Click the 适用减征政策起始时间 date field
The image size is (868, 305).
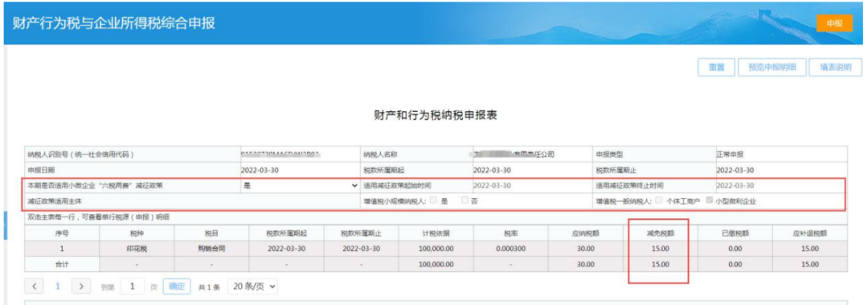coord(492,186)
